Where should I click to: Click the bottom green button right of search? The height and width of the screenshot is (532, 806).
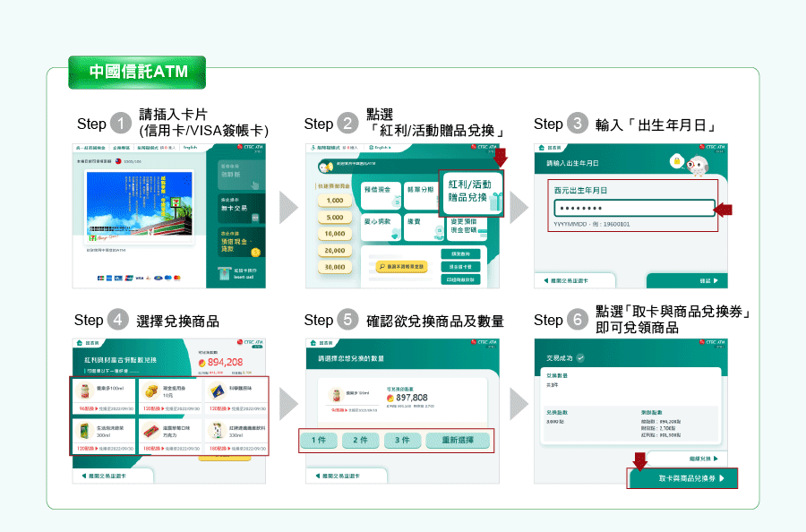click(460, 280)
